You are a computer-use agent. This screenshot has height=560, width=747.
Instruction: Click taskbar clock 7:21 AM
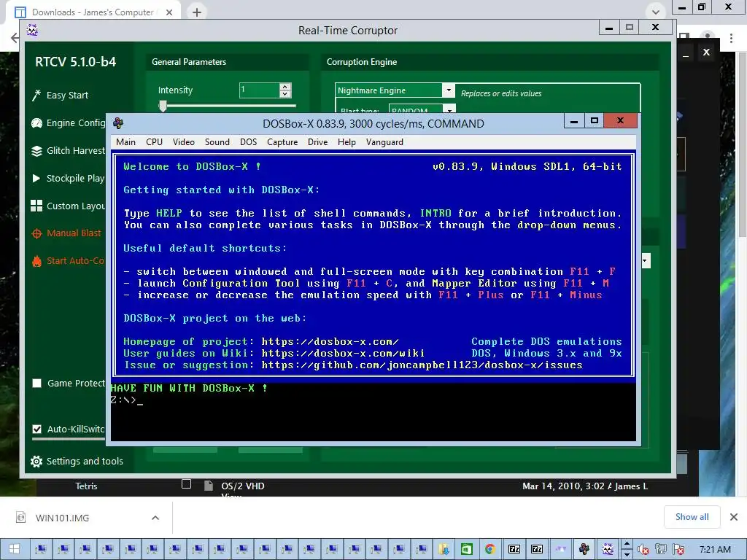coord(715,550)
